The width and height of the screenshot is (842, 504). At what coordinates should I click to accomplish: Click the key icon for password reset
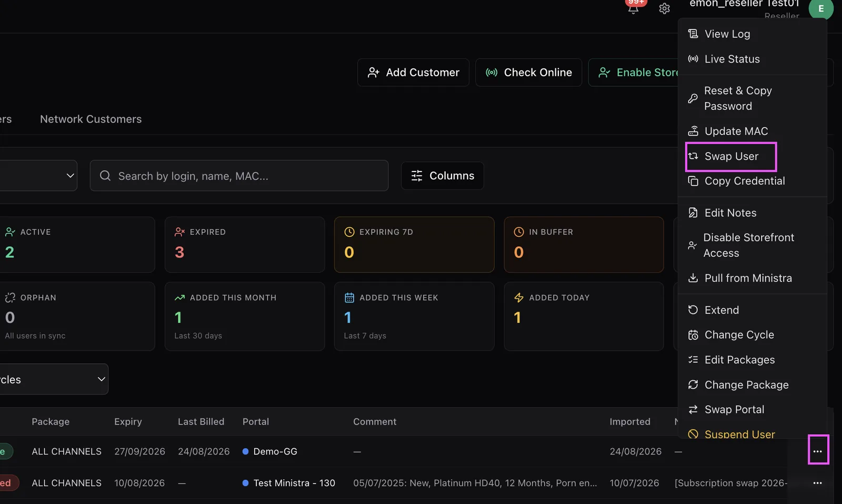pyautogui.click(x=693, y=98)
